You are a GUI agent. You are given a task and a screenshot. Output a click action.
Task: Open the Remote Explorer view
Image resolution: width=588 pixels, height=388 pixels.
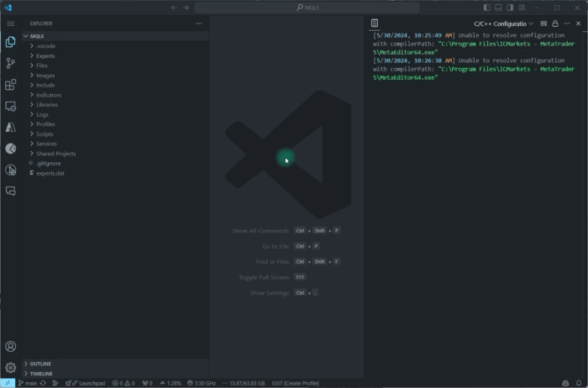point(10,106)
